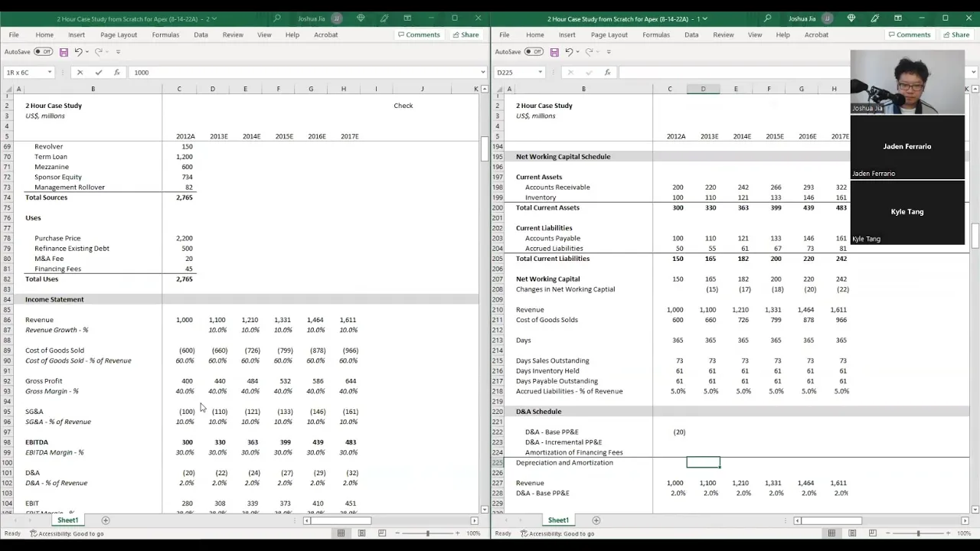Click the formula bar showing 1000
Screen dimensions: 980x551
pyautogui.click(x=304, y=73)
